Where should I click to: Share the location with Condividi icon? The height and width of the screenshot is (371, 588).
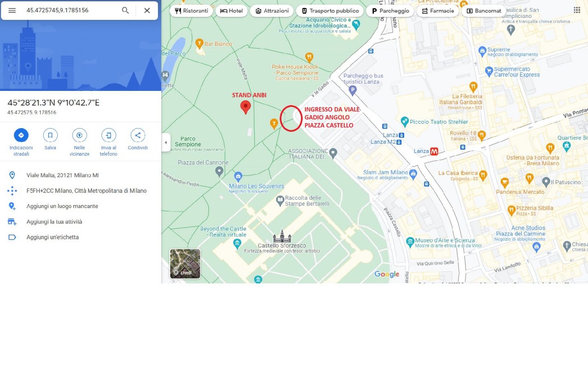point(138,135)
